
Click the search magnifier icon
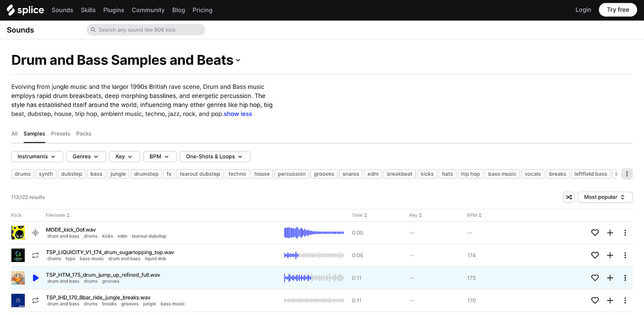click(x=93, y=30)
